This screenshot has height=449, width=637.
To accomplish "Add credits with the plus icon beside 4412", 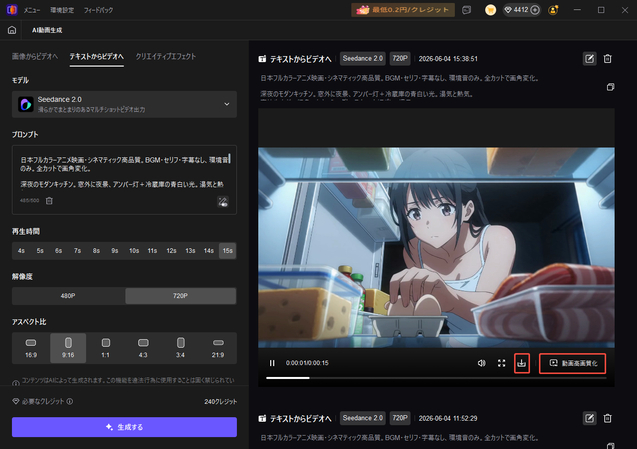I will (535, 10).
